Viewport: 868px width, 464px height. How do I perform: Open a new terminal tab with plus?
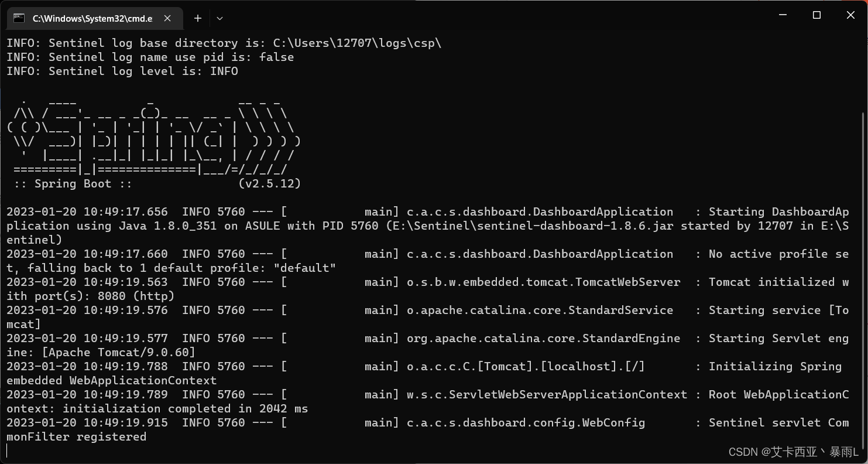(x=198, y=18)
